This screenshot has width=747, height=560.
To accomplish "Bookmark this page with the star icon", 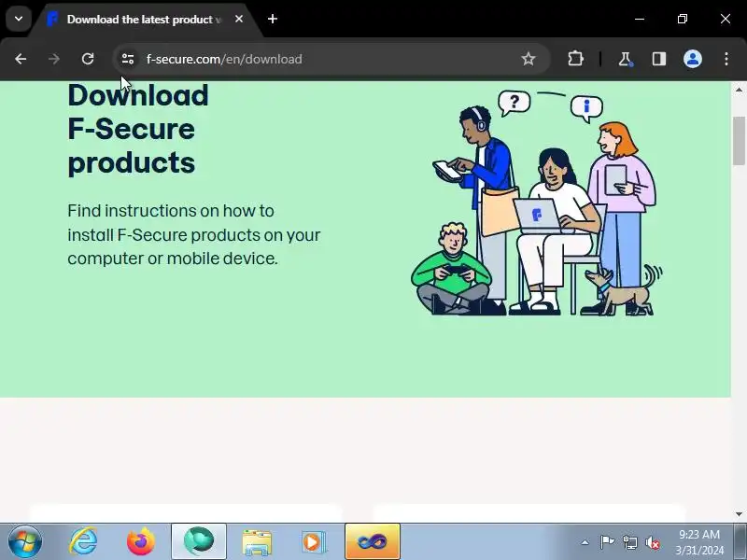I will coord(528,59).
